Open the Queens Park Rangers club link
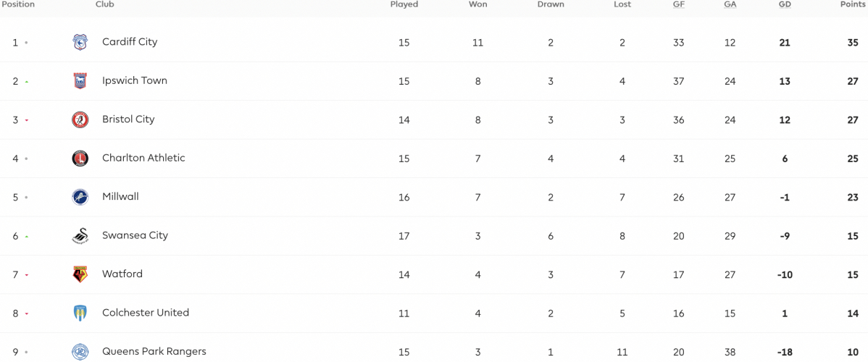This screenshot has height=362, width=868. coord(154,351)
